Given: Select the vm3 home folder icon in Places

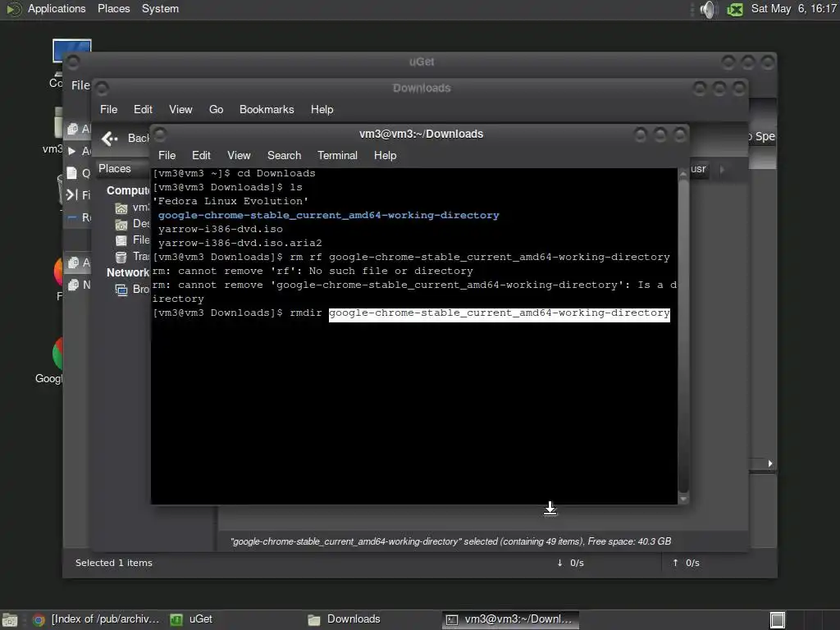Looking at the screenshot, I should [x=121, y=208].
